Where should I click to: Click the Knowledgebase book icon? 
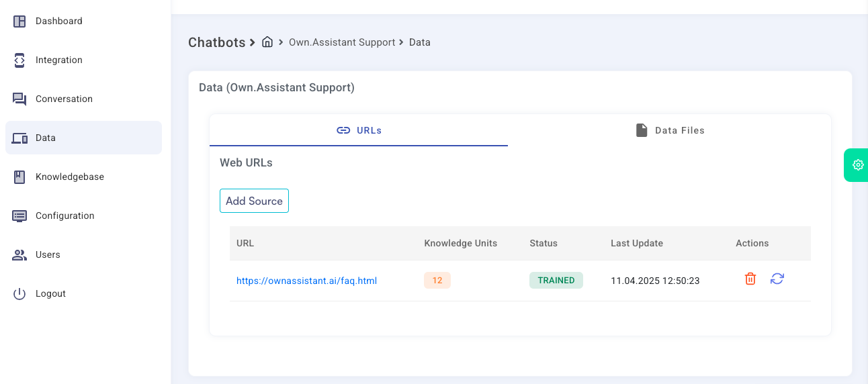[x=19, y=177]
